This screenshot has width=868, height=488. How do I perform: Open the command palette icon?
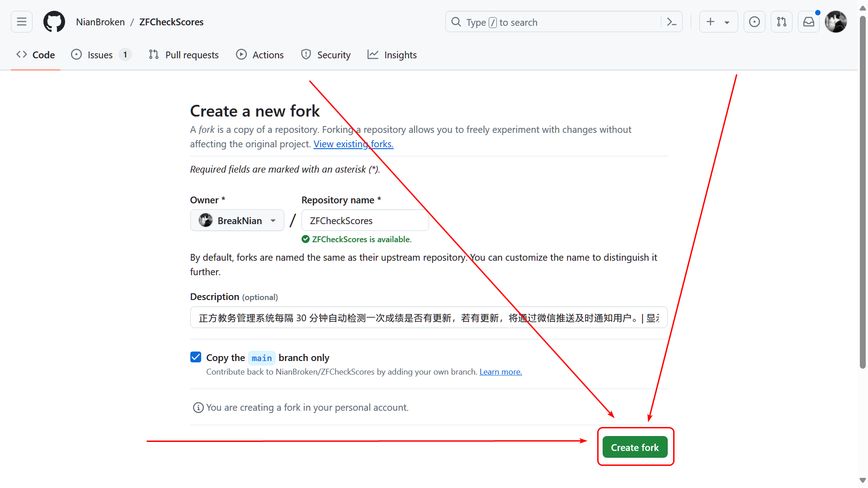672,22
